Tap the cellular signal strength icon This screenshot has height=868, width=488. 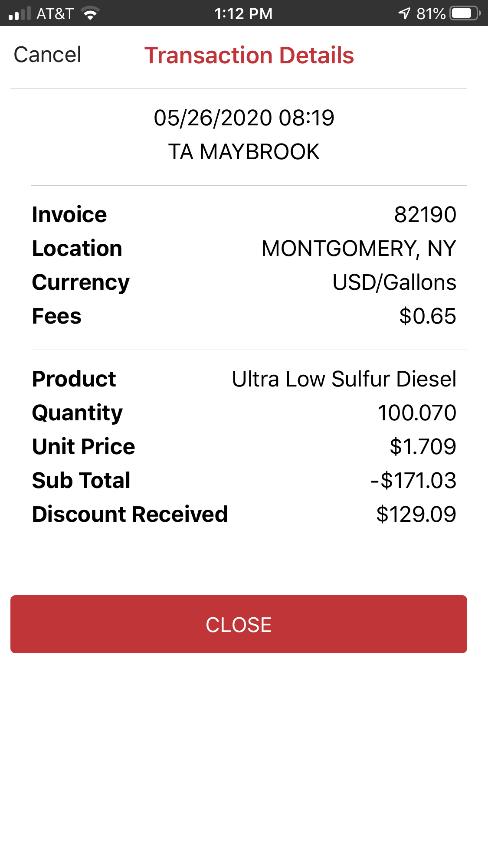[20, 14]
